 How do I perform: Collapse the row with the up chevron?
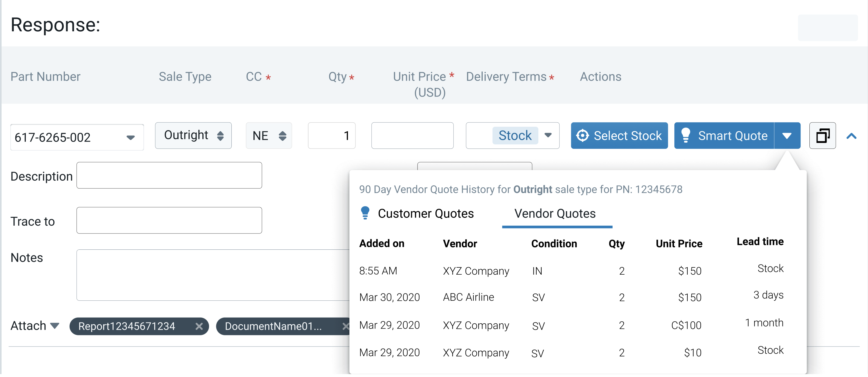click(x=851, y=136)
